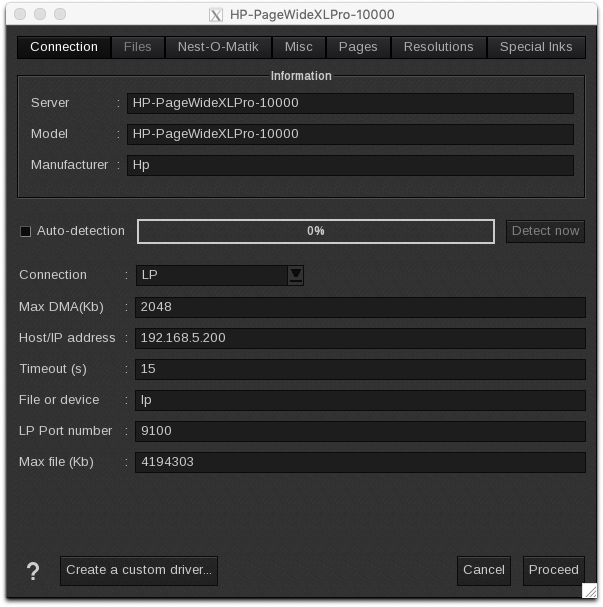Image resolution: width=603 pixels, height=607 pixels.
Task: Click the Detect now button
Action: [x=545, y=231]
